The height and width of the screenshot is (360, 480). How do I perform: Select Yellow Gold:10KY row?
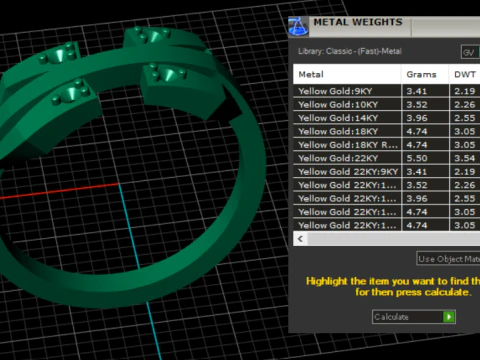387,105
